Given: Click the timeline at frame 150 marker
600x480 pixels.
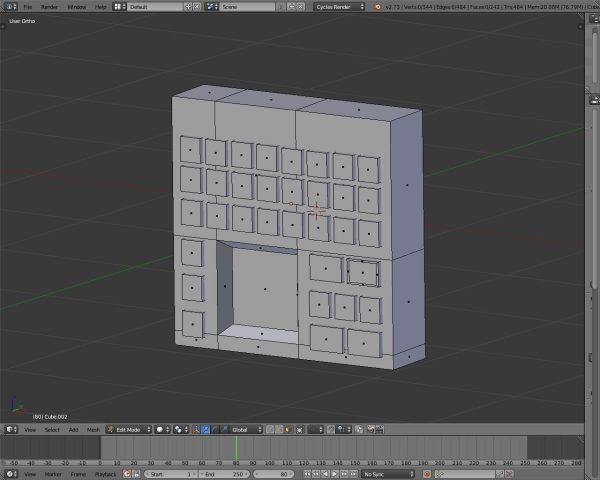Looking at the screenshot, I should coord(355,463).
